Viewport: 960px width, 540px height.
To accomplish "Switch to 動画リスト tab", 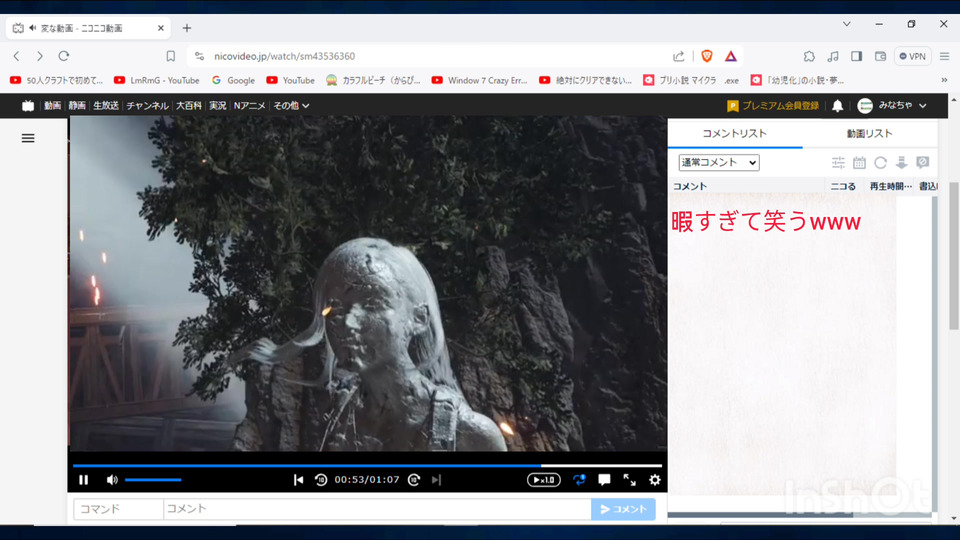I will tap(869, 133).
